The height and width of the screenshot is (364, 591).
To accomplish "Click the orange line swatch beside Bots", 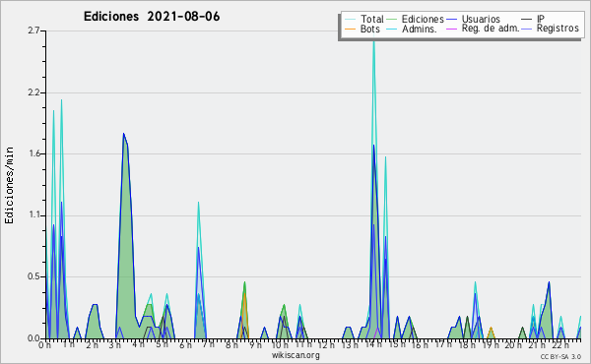I will pyautogui.click(x=350, y=29).
